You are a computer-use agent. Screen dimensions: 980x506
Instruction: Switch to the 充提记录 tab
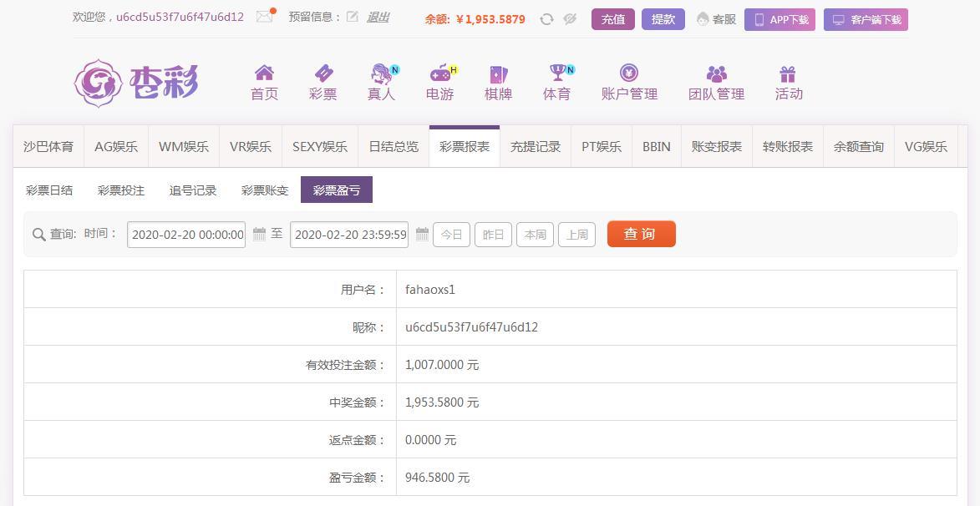point(536,147)
